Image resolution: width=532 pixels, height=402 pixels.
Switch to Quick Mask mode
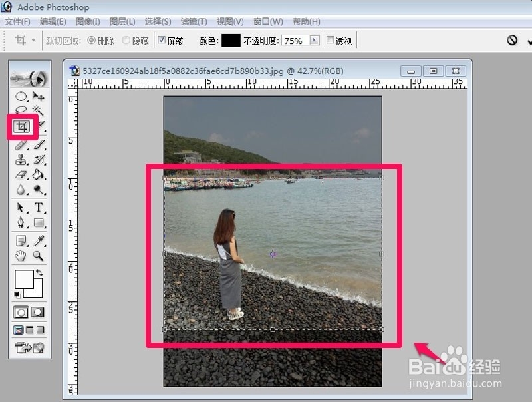point(38,312)
